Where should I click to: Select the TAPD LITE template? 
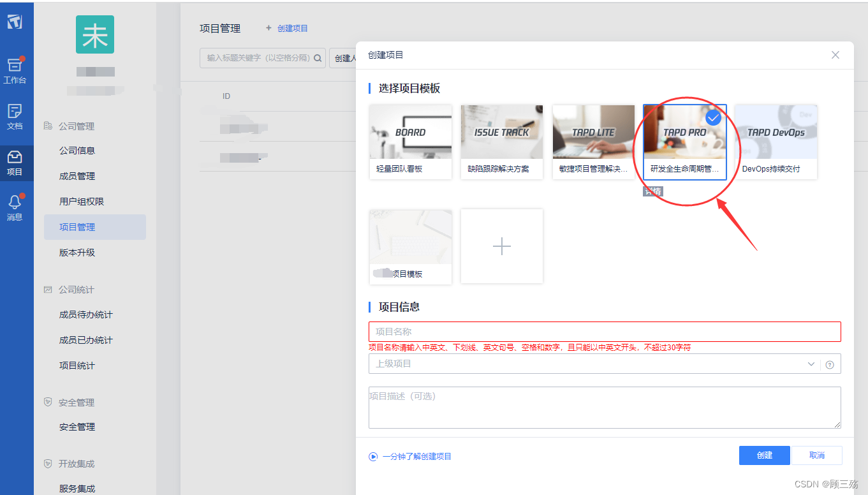(594, 142)
